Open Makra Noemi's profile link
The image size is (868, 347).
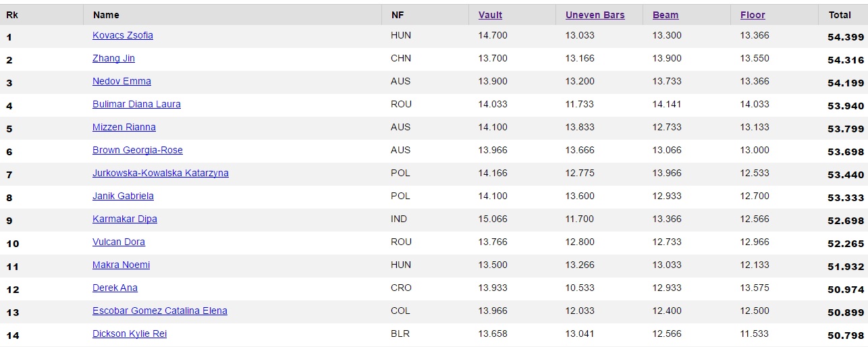coord(121,265)
